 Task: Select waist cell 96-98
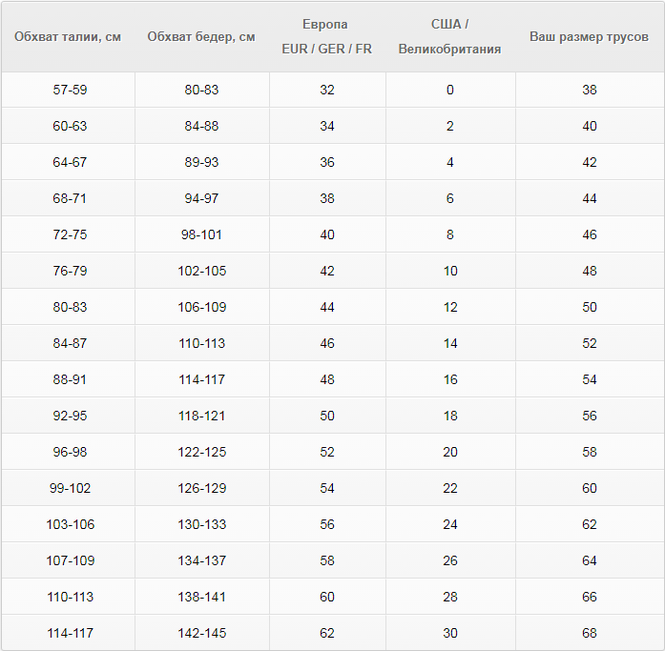(70, 452)
